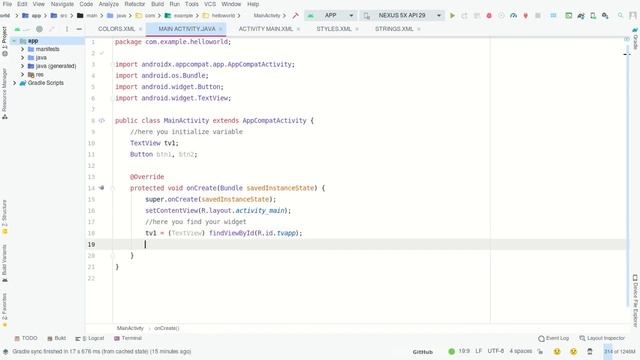Expand the res folder
This screenshot has width=640, height=360.
click(22, 75)
